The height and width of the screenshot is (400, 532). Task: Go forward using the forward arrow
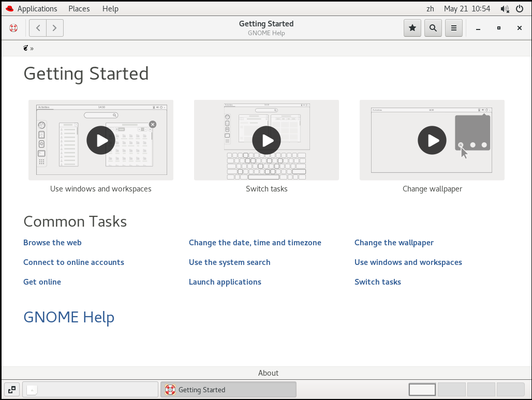coord(55,28)
